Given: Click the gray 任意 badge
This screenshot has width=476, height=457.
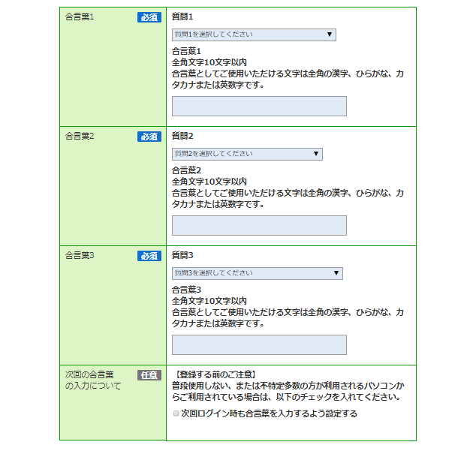Looking at the screenshot, I should (149, 375).
